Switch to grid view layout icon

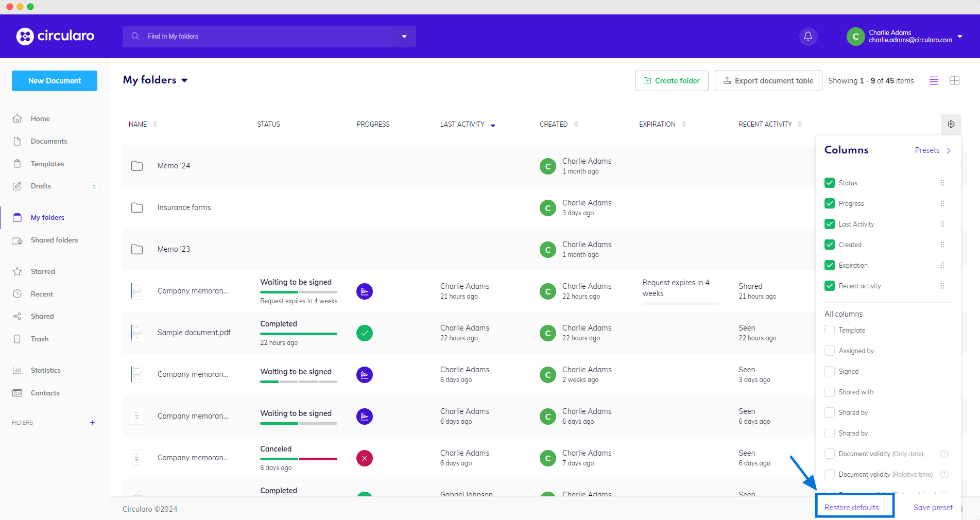click(x=954, y=81)
